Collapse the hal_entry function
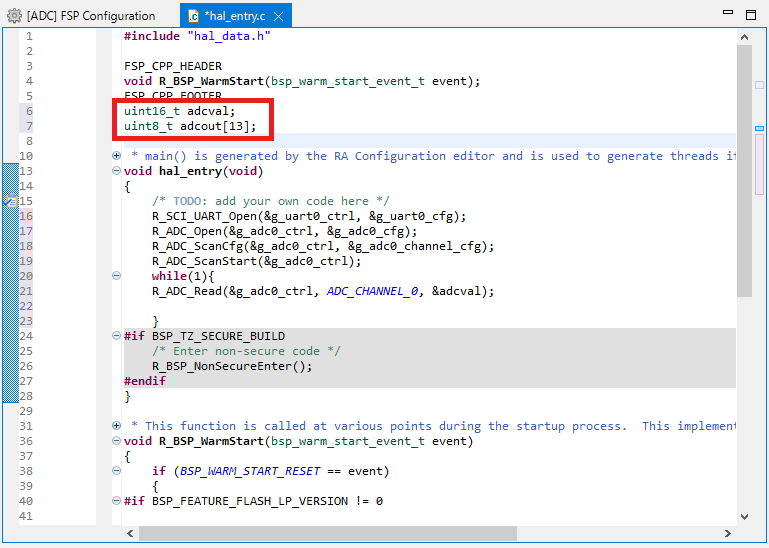769x548 pixels. (116, 171)
